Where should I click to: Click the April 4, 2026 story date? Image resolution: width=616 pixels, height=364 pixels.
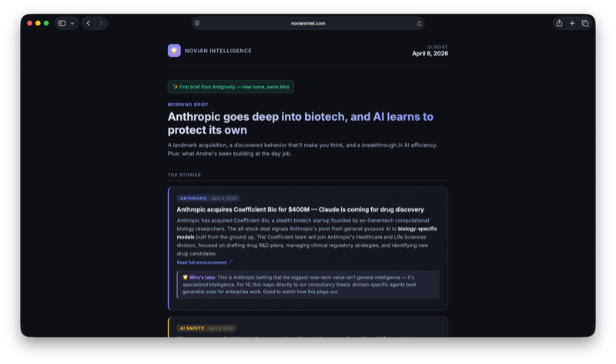pos(223,199)
